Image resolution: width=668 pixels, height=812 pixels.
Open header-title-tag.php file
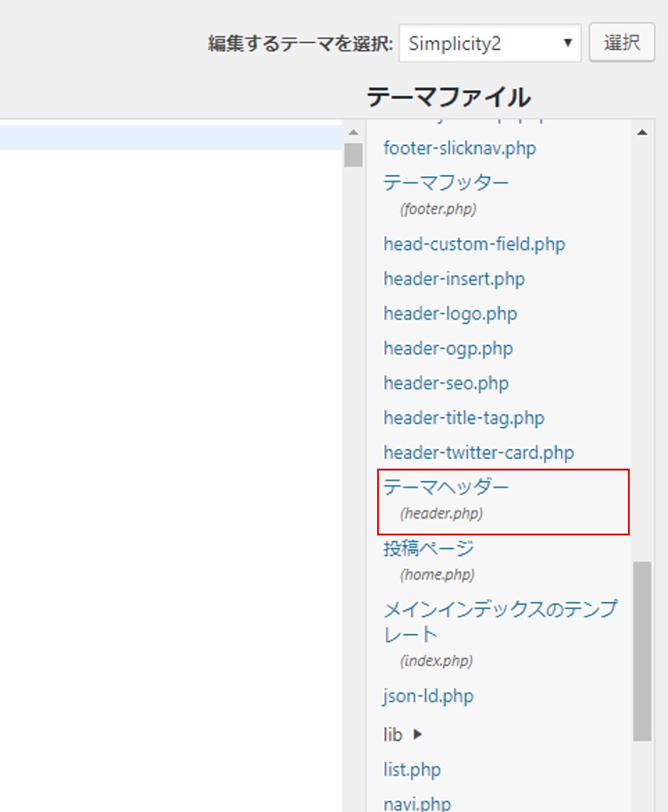pos(463,417)
